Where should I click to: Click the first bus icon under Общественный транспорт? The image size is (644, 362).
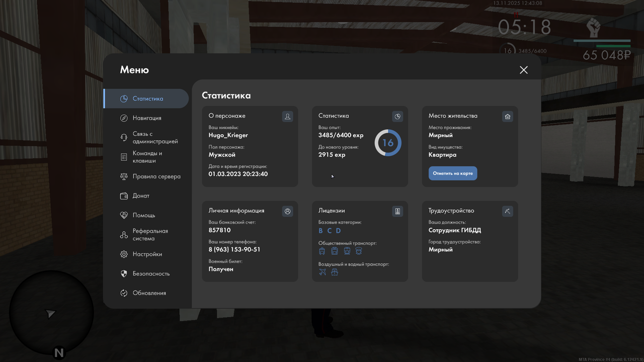coord(323,251)
